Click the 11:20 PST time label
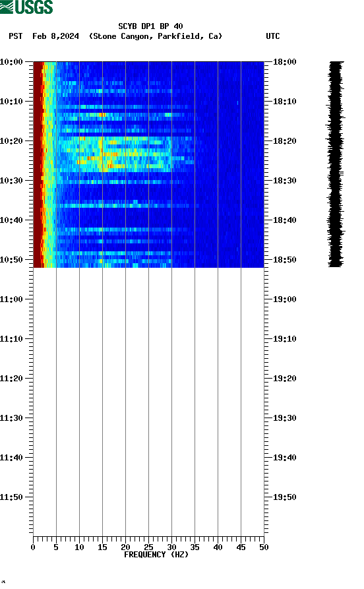 [x=11, y=379]
